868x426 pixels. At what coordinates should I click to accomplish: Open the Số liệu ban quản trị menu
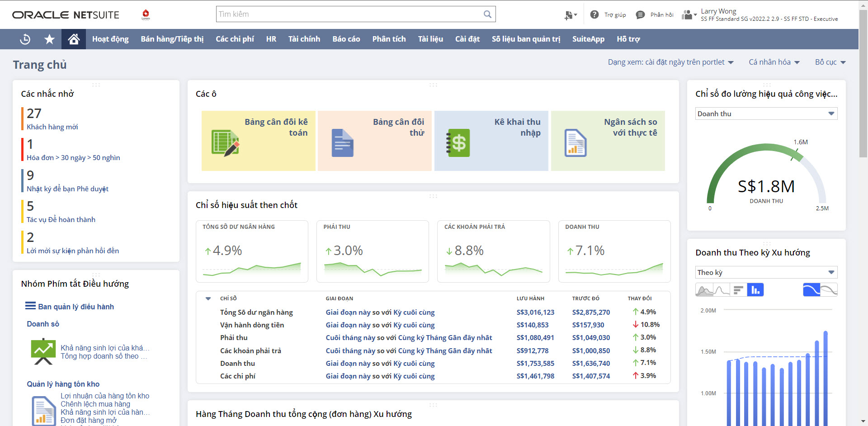coord(526,39)
